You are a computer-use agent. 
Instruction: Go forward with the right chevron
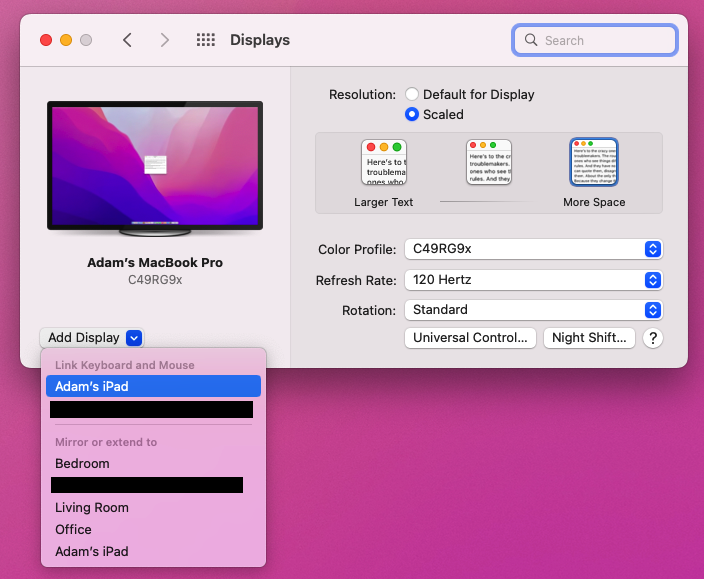165,40
